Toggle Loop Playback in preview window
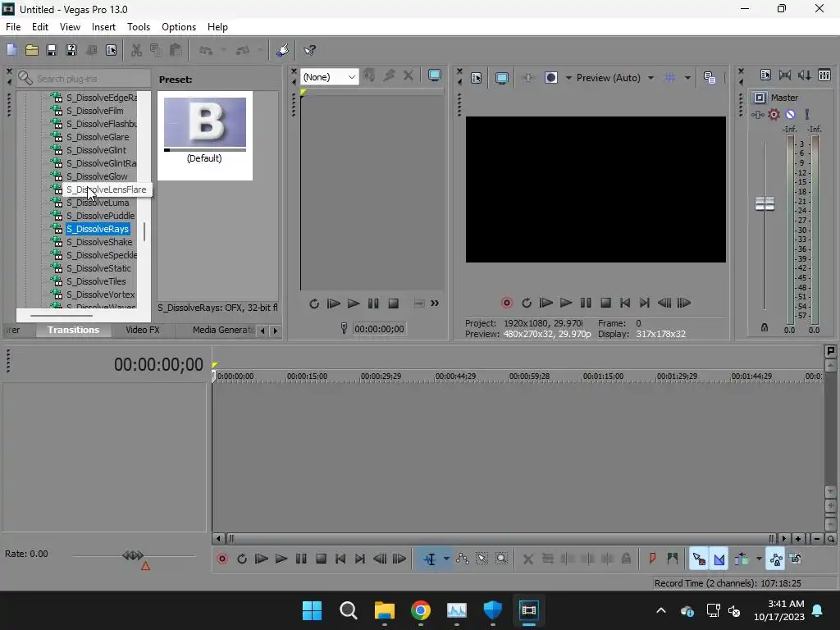The height and width of the screenshot is (630, 840). pyautogui.click(x=527, y=304)
